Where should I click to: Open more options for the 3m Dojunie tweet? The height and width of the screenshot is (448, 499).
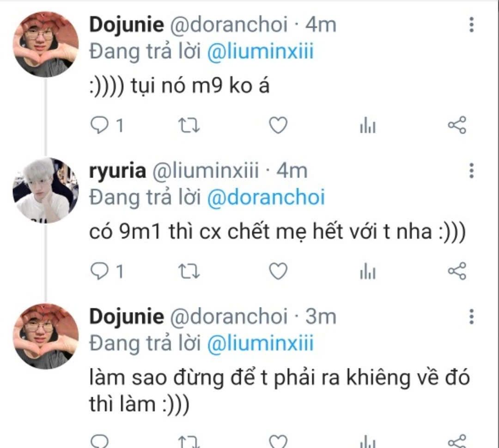472,317
